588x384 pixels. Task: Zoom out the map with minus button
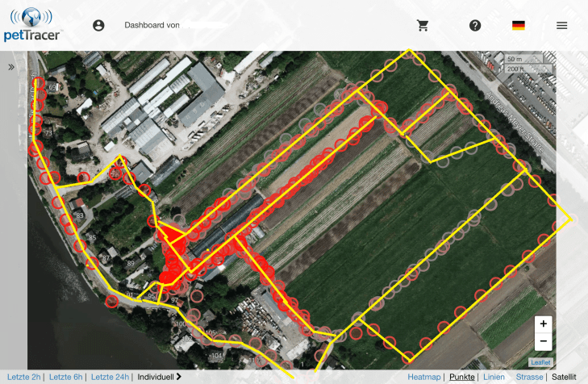point(543,341)
